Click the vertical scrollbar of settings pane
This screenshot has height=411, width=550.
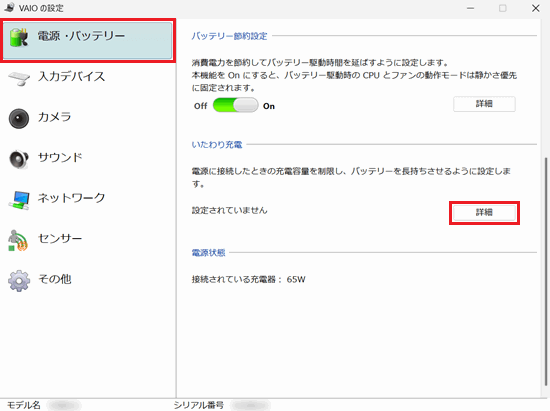tap(545, 270)
